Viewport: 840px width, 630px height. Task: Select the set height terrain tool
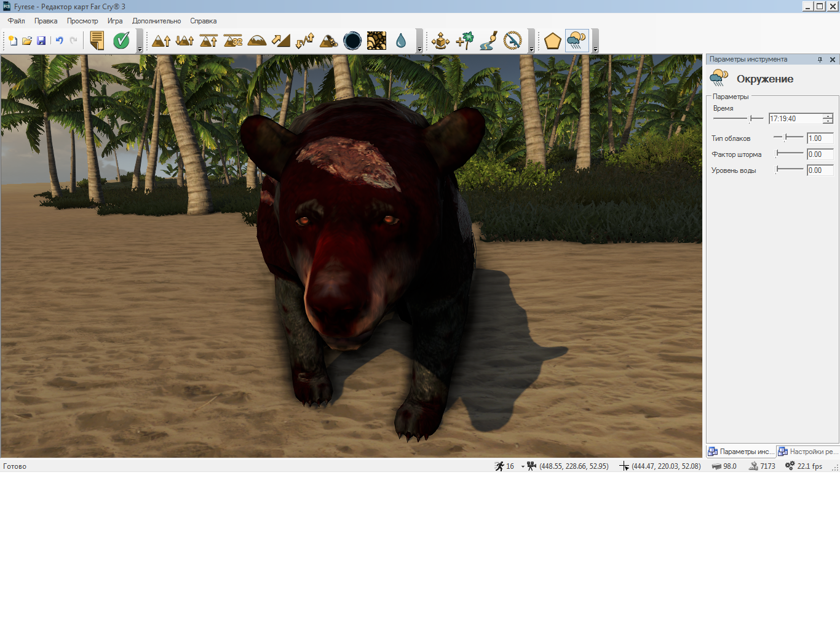tap(209, 41)
